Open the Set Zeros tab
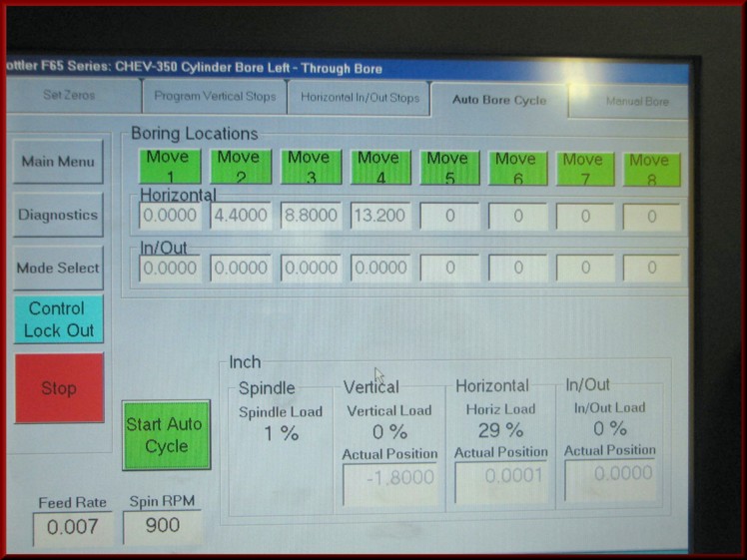Screen dimensions: 747x560 point(74,95)
